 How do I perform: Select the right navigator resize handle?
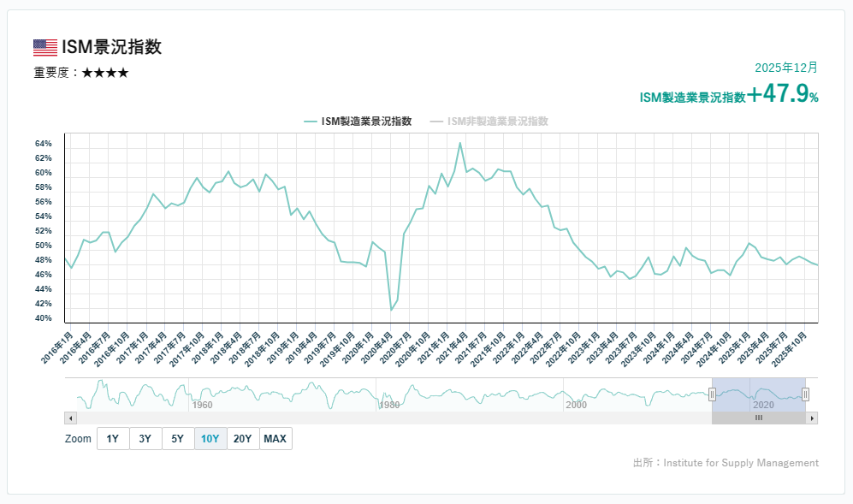click(x=804, y=394)
